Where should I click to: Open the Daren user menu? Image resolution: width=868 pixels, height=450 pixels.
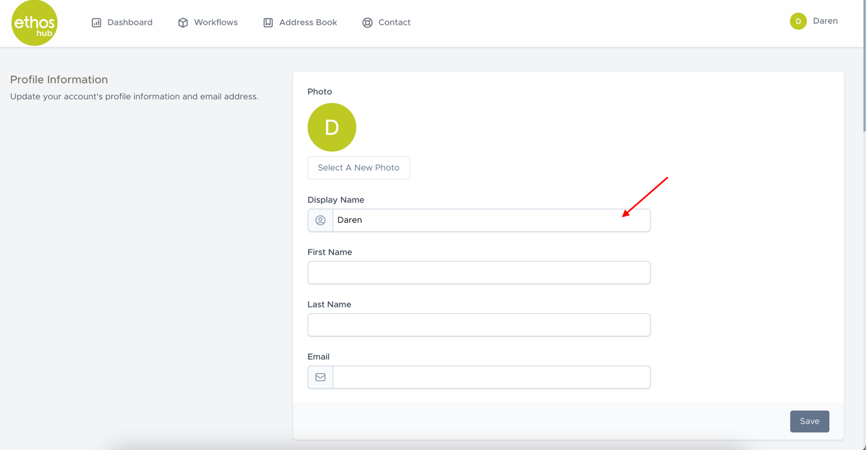(825, 21)
